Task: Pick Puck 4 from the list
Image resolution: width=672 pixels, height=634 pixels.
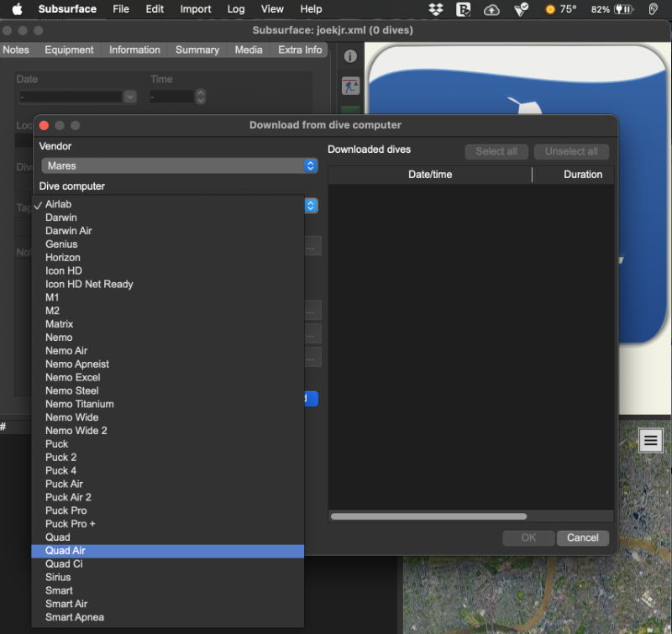Action: [167, 470]
